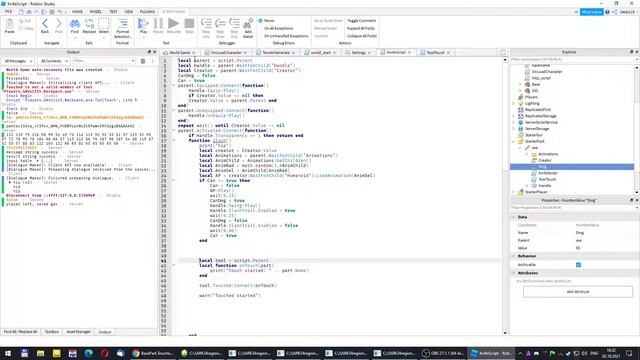
Task: Expand the ServerScriptService node in Explorer
Action: click(513, 122)
